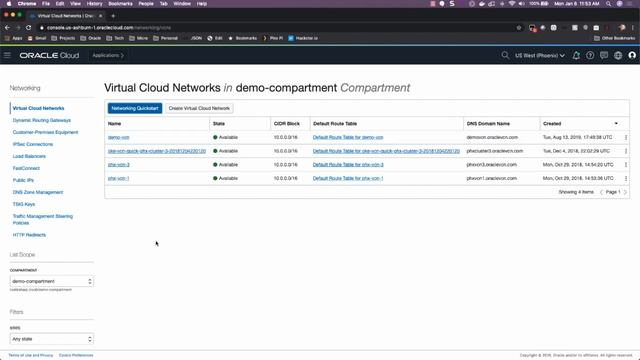The height and width of the screenshot is (360, 640).
Task: Open demo-vcn network link
Action: click(x=118, y=138)
